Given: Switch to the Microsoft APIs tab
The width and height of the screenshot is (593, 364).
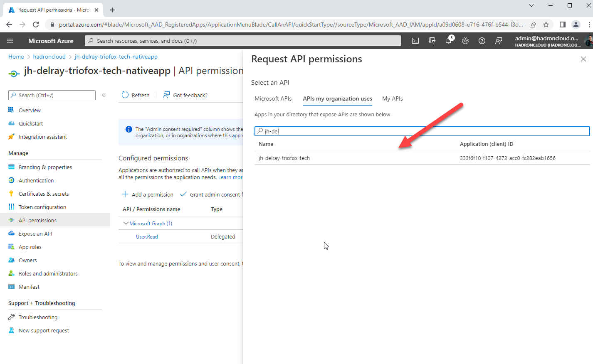Looking at the screenshot, I should pyautogui.click(x=273, y=98).
